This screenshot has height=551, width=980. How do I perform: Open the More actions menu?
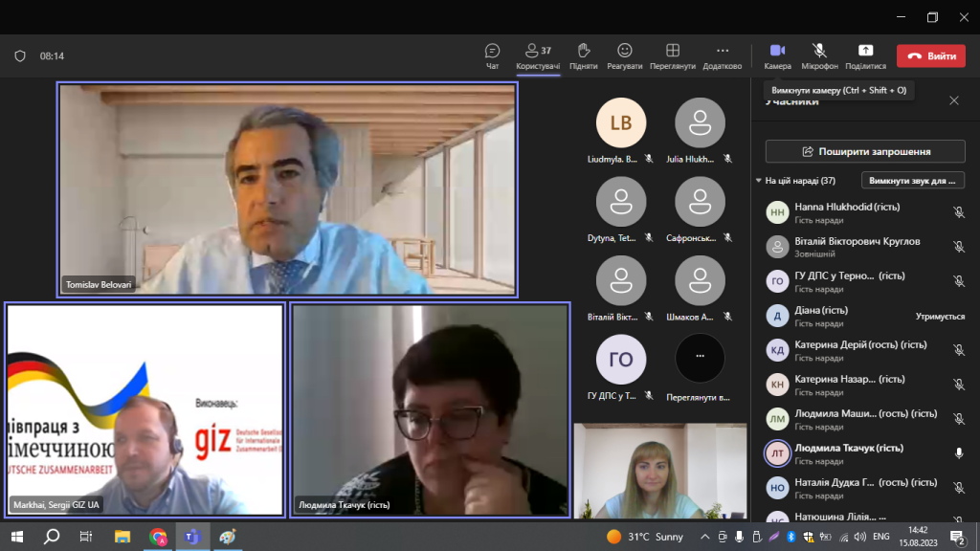tap(722, 55)
